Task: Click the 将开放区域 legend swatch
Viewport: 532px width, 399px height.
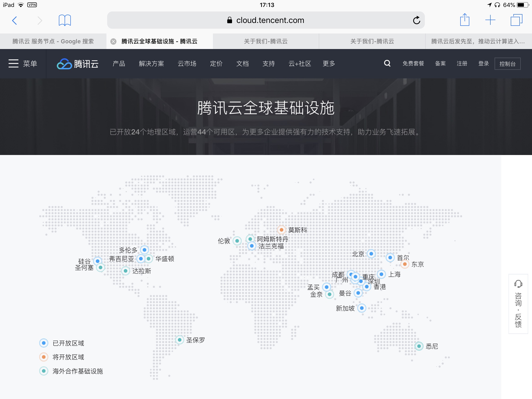Action: 44,357
